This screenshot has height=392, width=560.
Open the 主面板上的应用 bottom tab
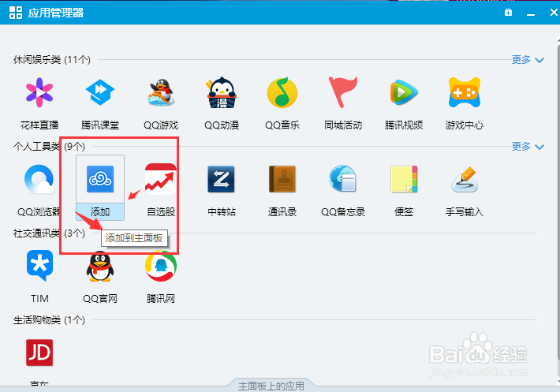click(x=271, y=386)
